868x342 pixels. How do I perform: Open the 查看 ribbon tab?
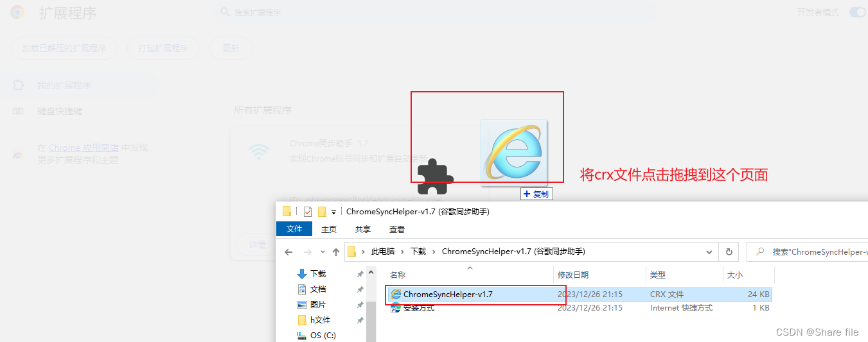tap(397, 229)
